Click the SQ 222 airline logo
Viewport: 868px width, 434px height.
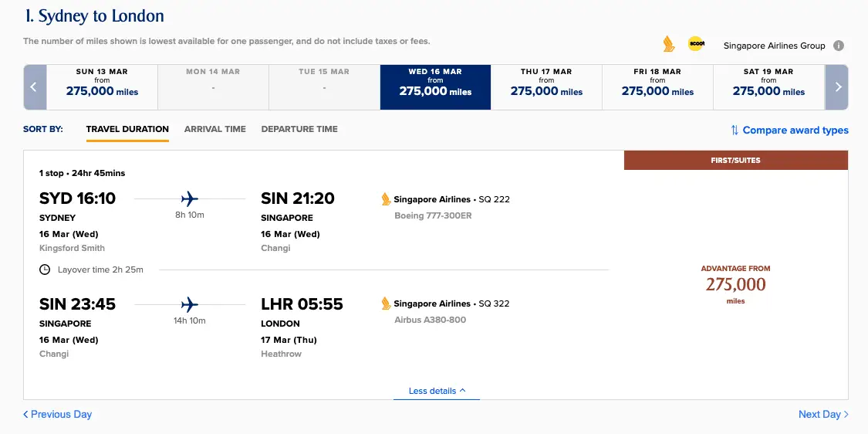coord(387,199)
